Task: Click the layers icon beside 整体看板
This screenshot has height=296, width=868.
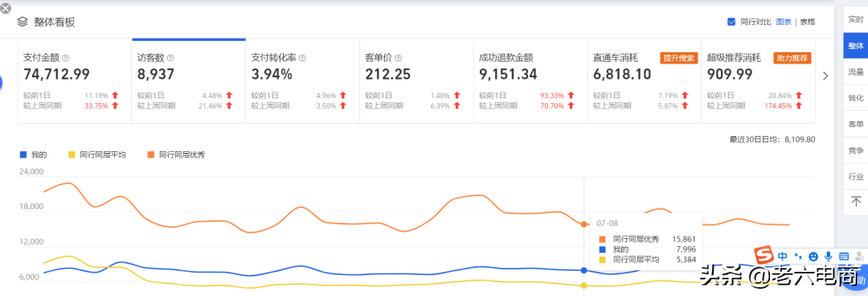Action: 23,23
